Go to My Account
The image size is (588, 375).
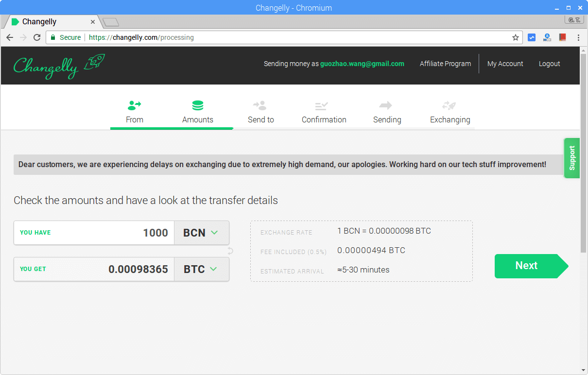(x=505, y=64)
